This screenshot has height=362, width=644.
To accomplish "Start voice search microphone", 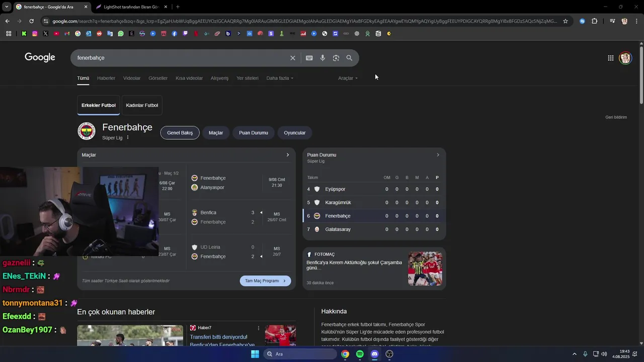I will (323, 58).
